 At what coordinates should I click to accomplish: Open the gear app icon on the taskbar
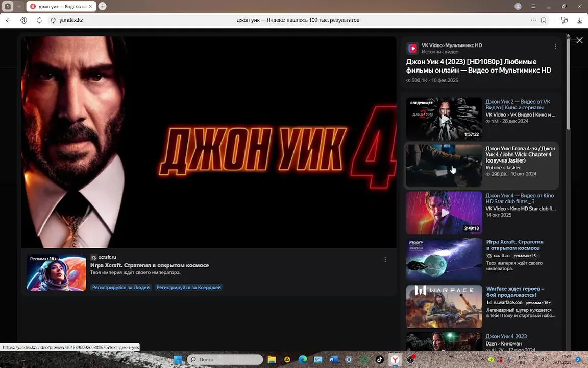[349, 360]
